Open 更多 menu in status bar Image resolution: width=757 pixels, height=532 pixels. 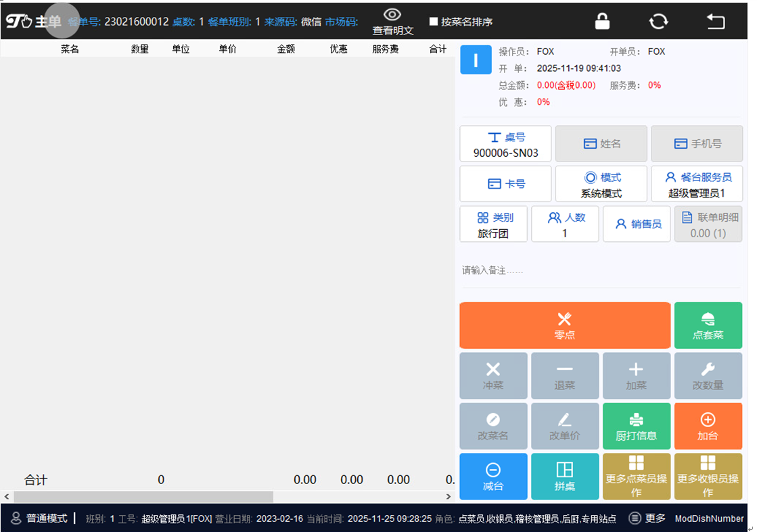[647, 518]
